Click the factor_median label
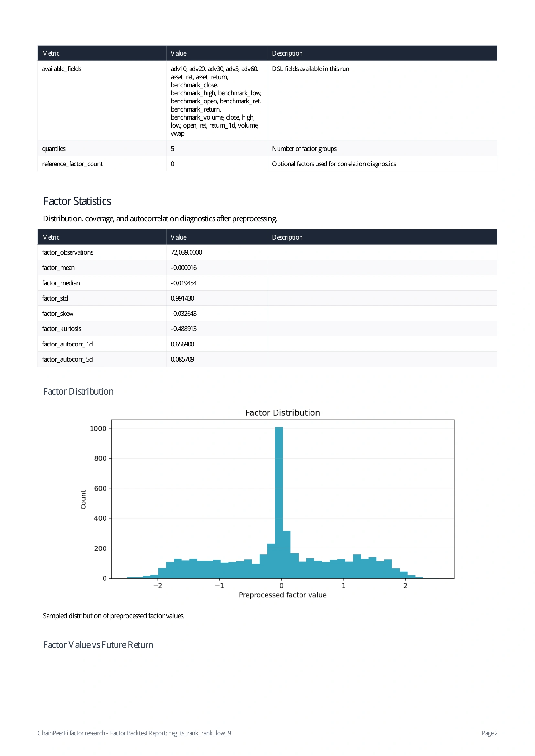This screenshot has width=535, height=756. coord(60,283)
